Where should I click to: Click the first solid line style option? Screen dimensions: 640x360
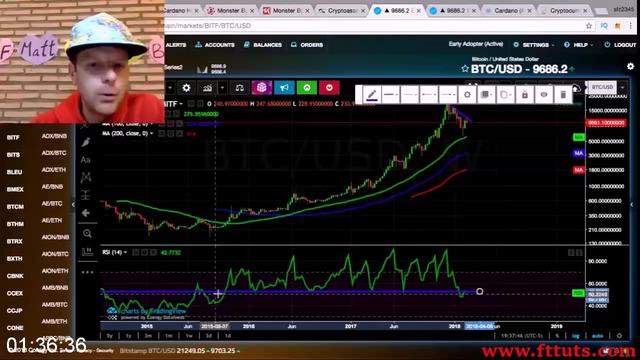tap(391, 95)
